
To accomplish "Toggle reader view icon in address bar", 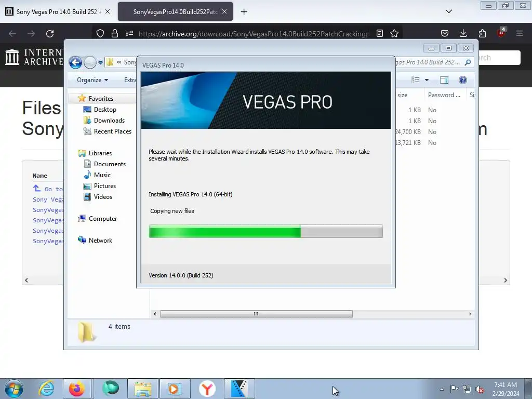I will (380, 33).
